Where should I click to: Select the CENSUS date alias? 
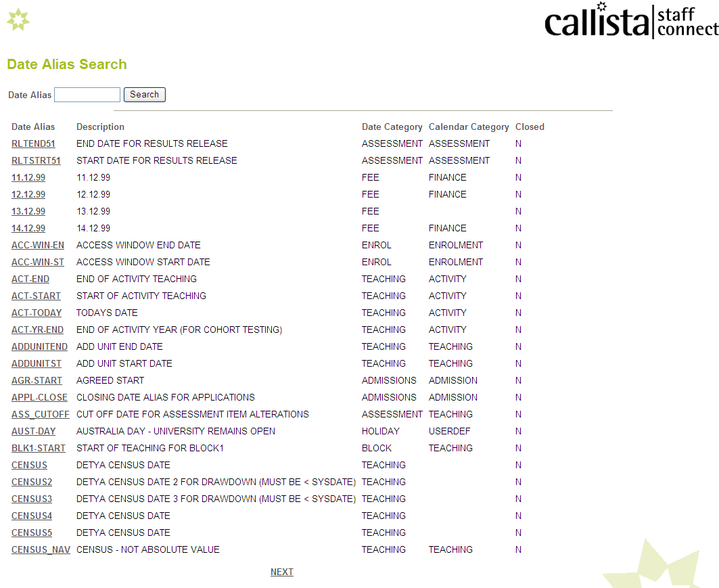pyautogui.click(x=28, y=465)
